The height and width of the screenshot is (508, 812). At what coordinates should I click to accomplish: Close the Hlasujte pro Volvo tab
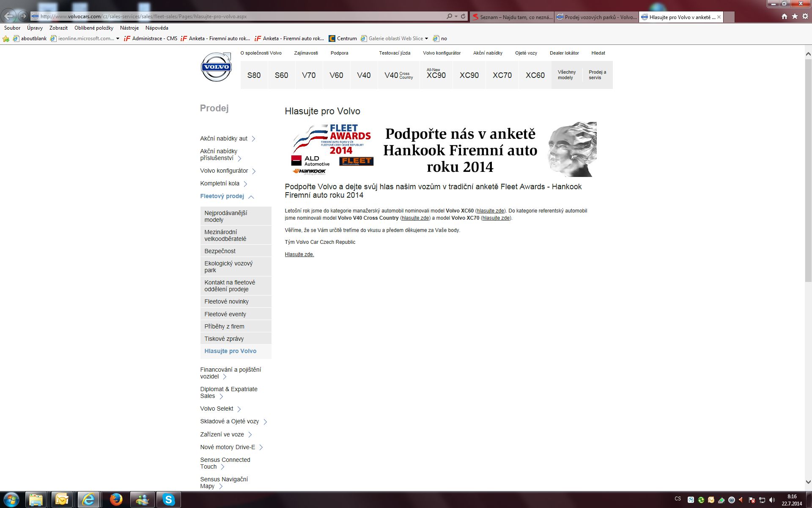(x=719, y=17)
